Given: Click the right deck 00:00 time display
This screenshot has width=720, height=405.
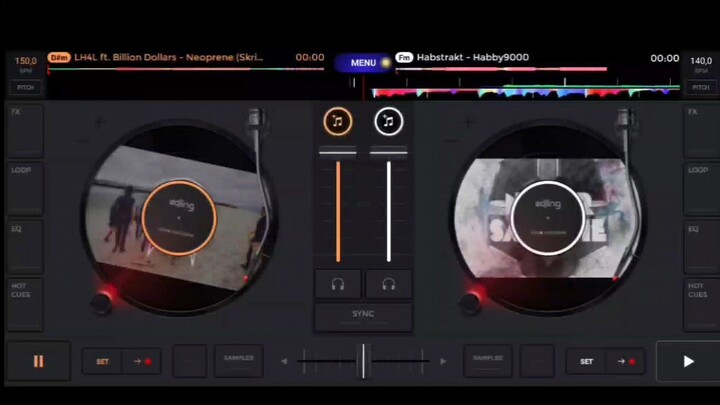Looking at the screenshot, I should pos(664,58).
